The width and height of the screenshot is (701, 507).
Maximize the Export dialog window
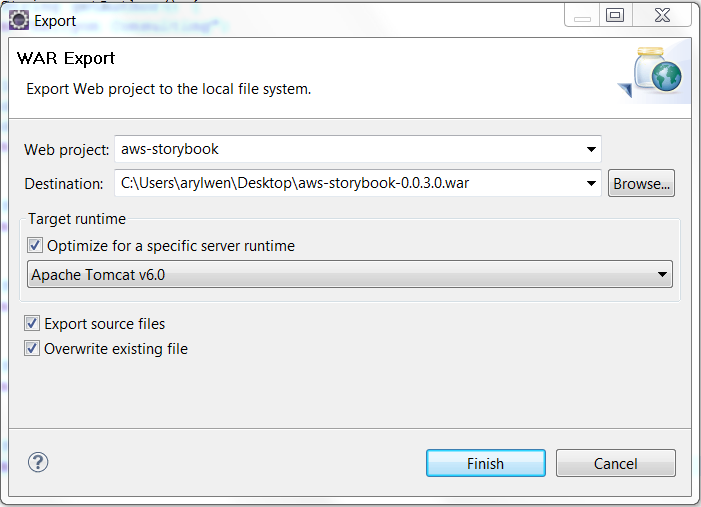coord(615,15)
